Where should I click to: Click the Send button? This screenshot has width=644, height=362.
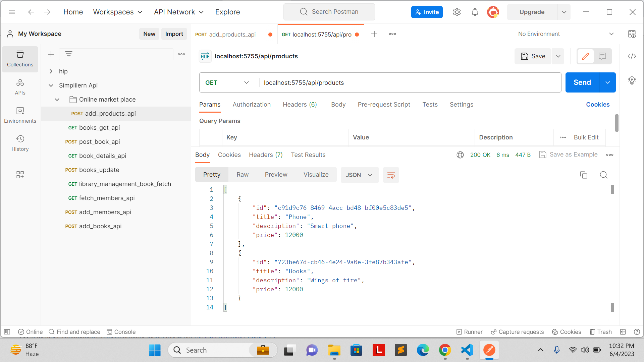[x=582, y=82]
